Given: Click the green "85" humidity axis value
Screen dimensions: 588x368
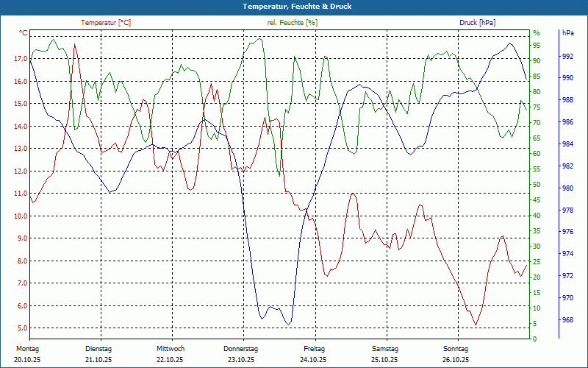Looking at the screenshot, I should click(x=537, y=77).
